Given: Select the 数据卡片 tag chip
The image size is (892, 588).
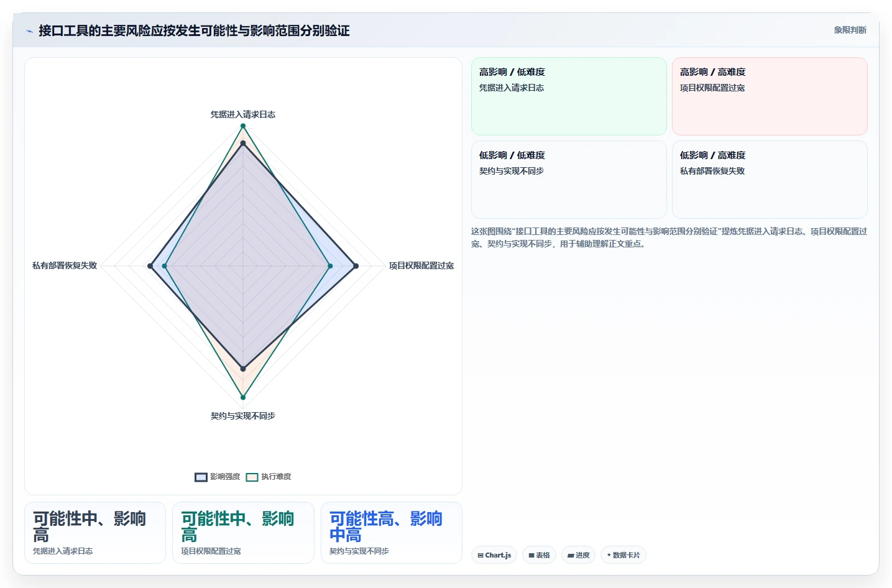Looking at the screenshot, I should pos(623,555).
